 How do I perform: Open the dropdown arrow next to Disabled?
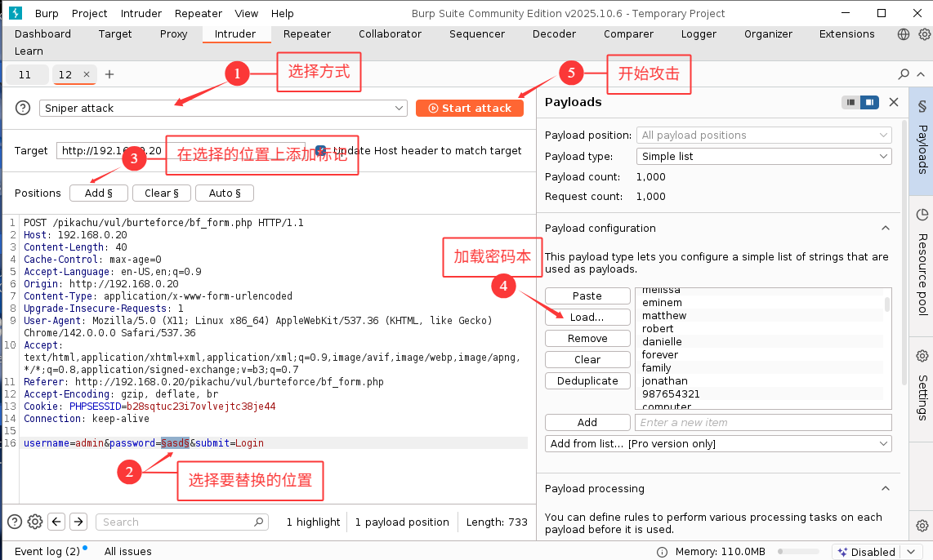pos(911,553)
